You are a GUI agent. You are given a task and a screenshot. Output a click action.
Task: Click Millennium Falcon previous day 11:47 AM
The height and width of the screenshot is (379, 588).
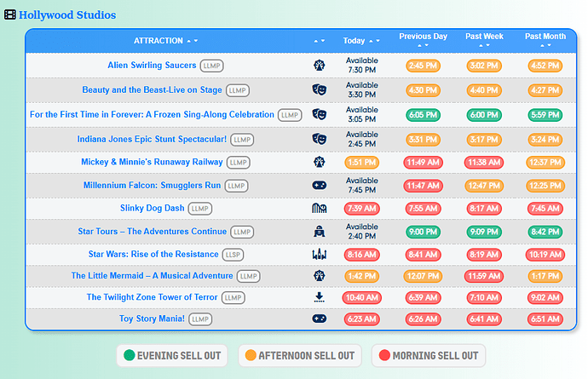click(423, 186)
